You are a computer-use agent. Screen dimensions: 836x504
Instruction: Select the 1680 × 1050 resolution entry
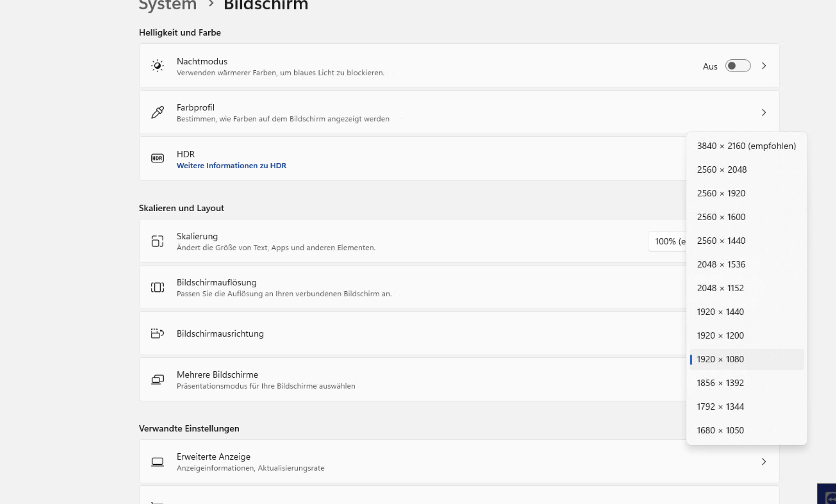(x=720, y=430)
